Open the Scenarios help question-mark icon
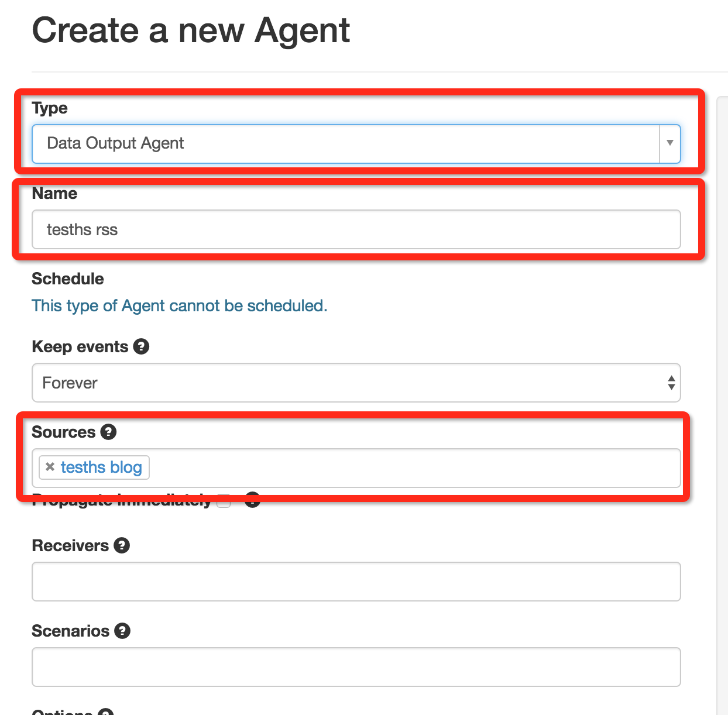 click(x=122, y=631)
